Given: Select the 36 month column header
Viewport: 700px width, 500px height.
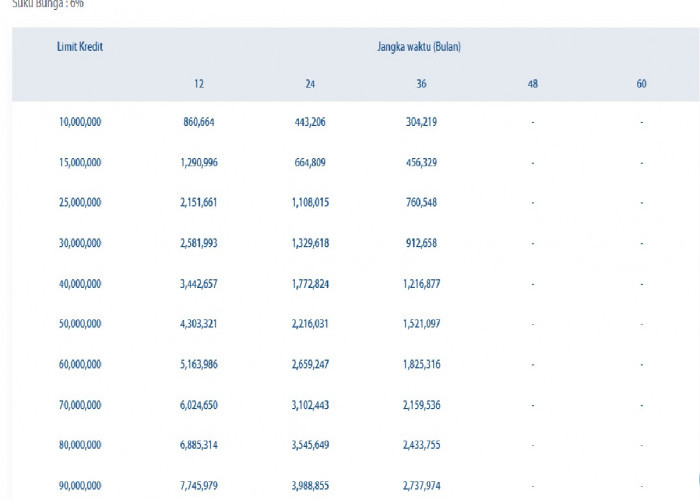Looking at the screenshot, I should click(421, 83).
